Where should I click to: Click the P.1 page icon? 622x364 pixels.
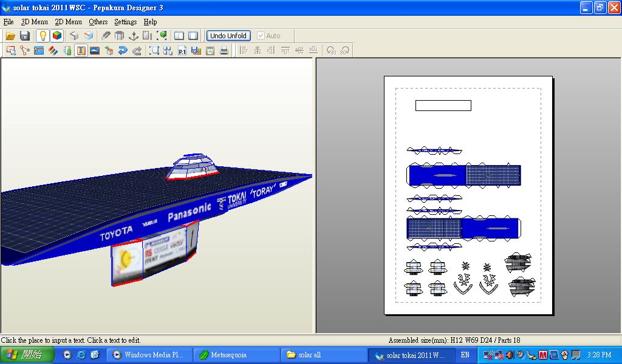182,51
